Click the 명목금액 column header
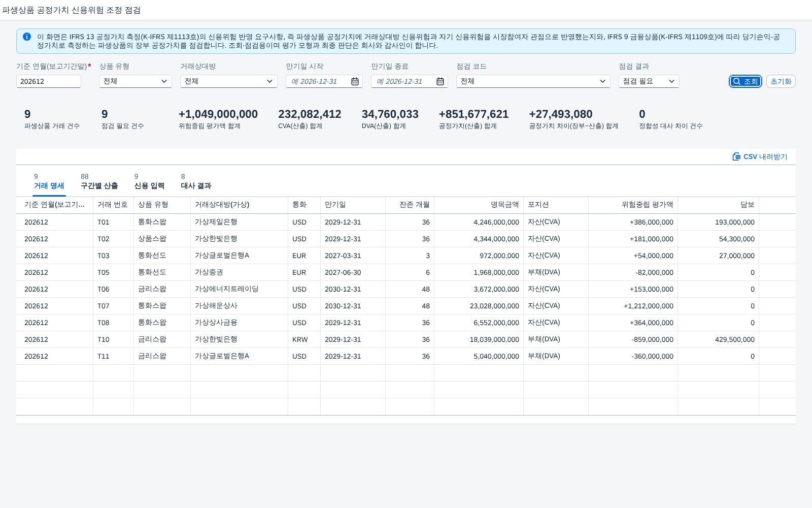The width and height of the screenshot is (812, 508). 479,205
